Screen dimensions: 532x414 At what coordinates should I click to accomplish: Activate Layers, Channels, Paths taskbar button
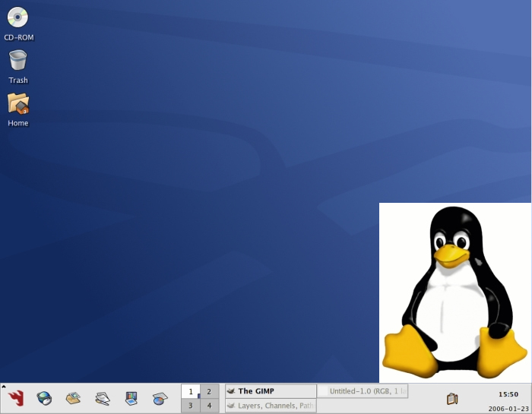(271, 406)
